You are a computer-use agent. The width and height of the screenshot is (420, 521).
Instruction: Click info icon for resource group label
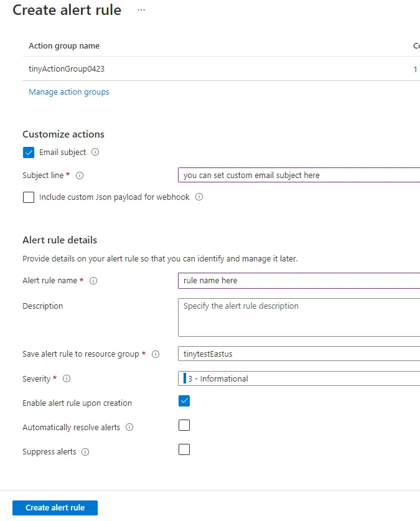click(x=156, y=354)
